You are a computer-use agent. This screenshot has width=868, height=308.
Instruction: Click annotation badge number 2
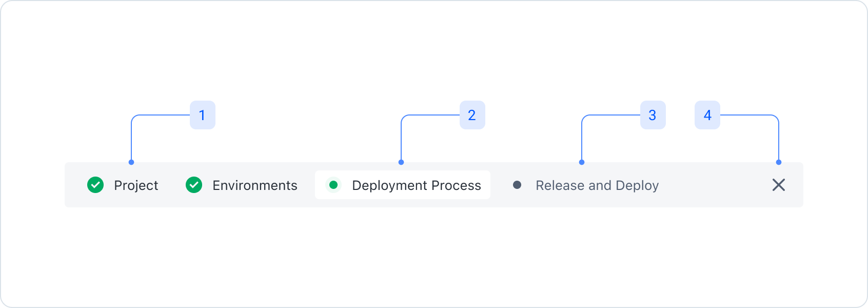coord(472,115)
